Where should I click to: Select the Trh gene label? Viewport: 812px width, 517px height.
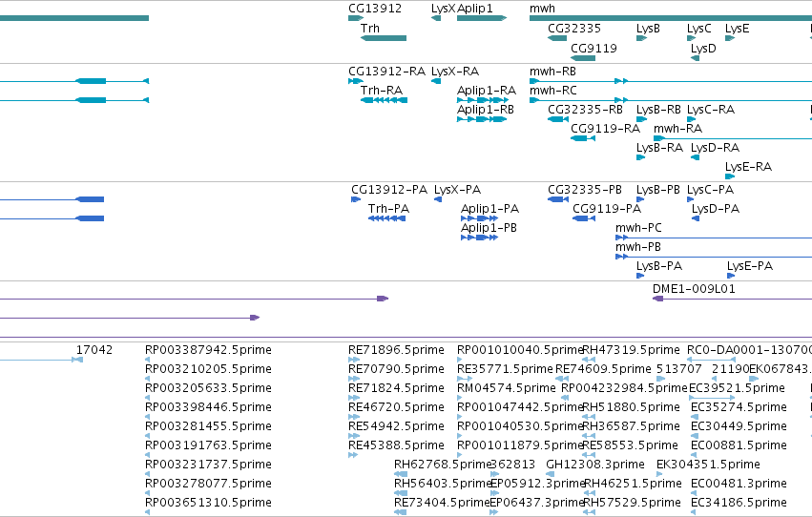(370, 28)
